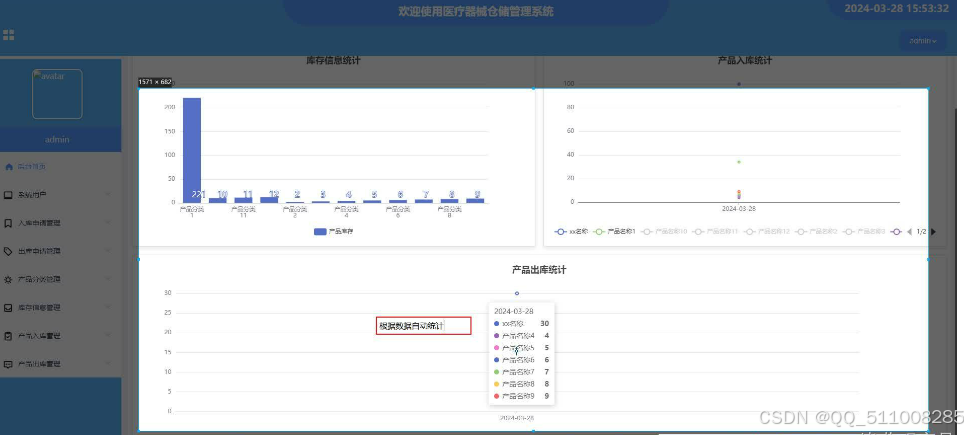
Task: Click the 产品入库统计 chart title
Action: point(745,60)
